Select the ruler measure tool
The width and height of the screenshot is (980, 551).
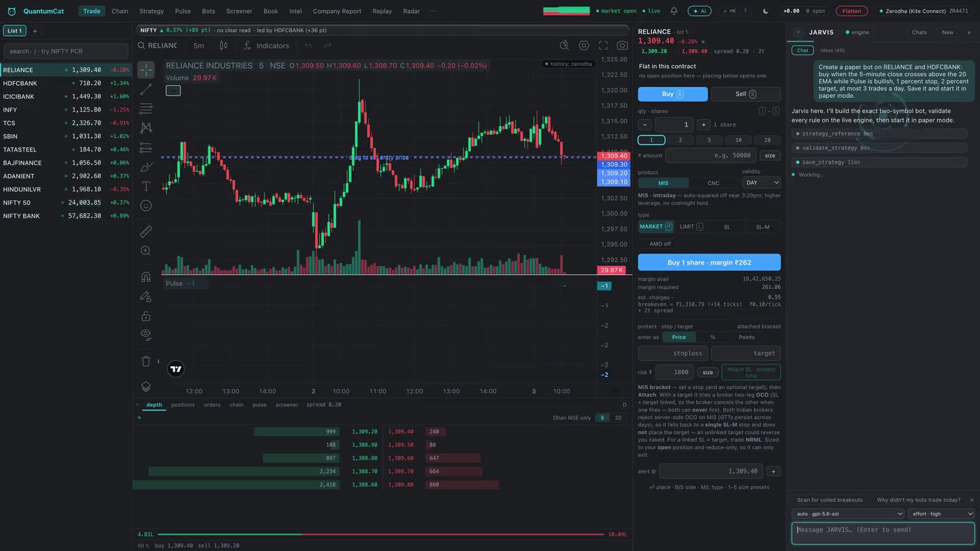[x=146, y=232]
